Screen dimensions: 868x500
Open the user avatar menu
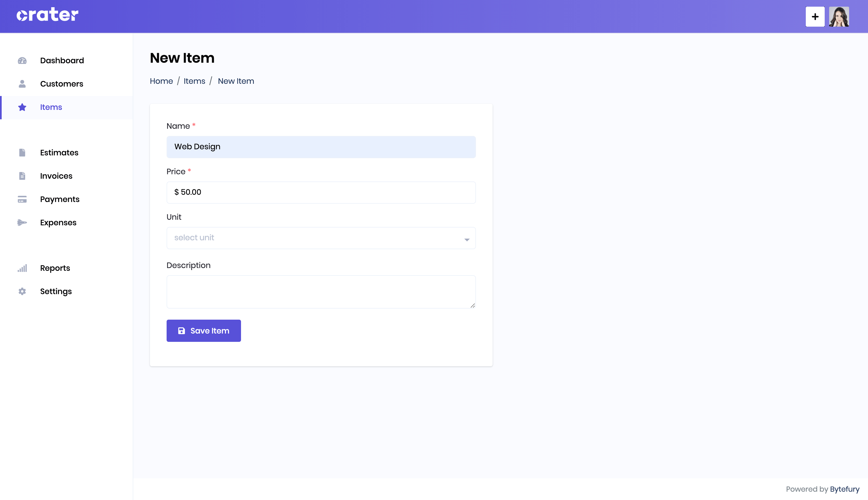tap(839, 16)
